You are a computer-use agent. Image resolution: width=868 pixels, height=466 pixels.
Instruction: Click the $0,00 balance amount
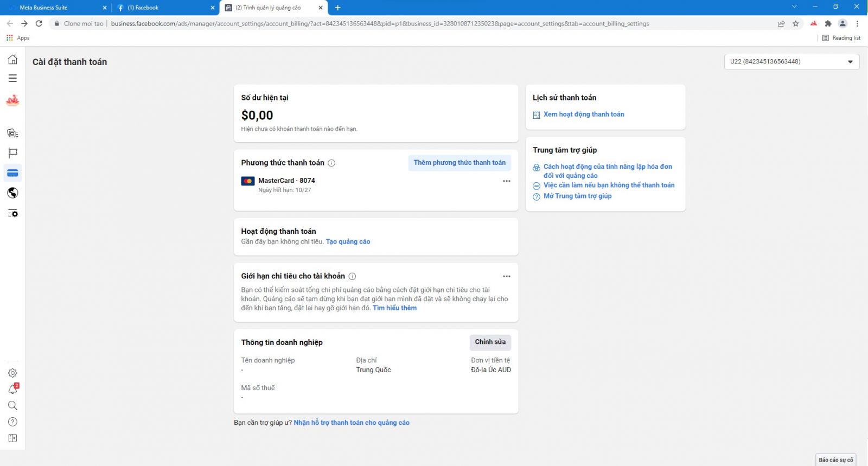click(x=257, y=116)
